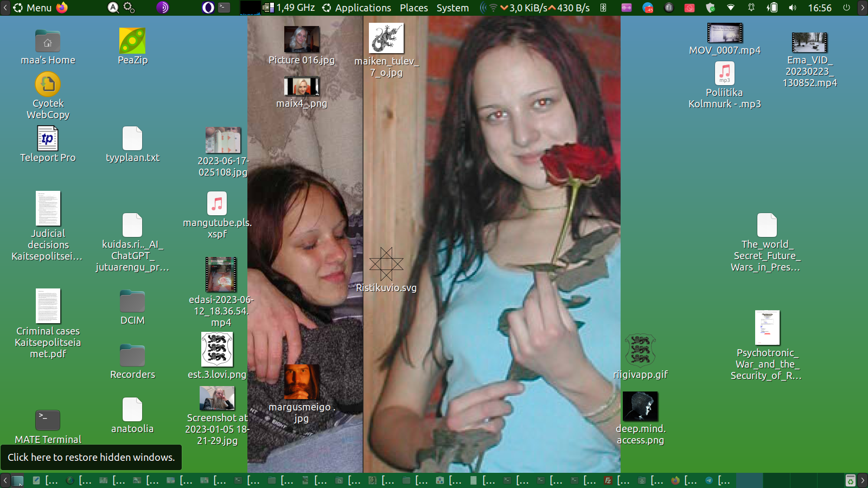Click the CPU frequency scaling monitor applet
Image resolution: width=868 pixels, height=488 pixels.
pos(289,8)
